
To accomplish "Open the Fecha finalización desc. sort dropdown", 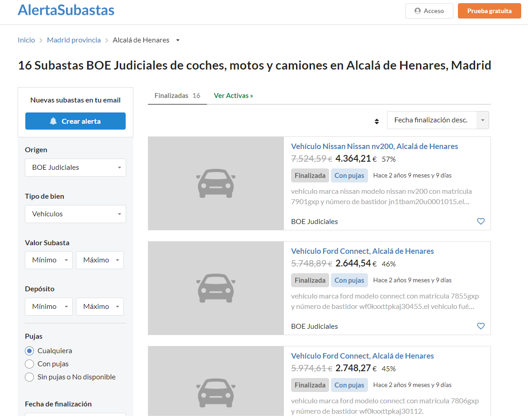I will coord(438,120).
